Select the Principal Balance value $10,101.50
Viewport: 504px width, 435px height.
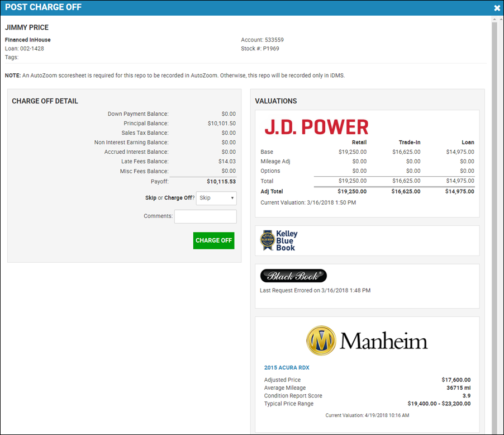click(x=221, y=123)
